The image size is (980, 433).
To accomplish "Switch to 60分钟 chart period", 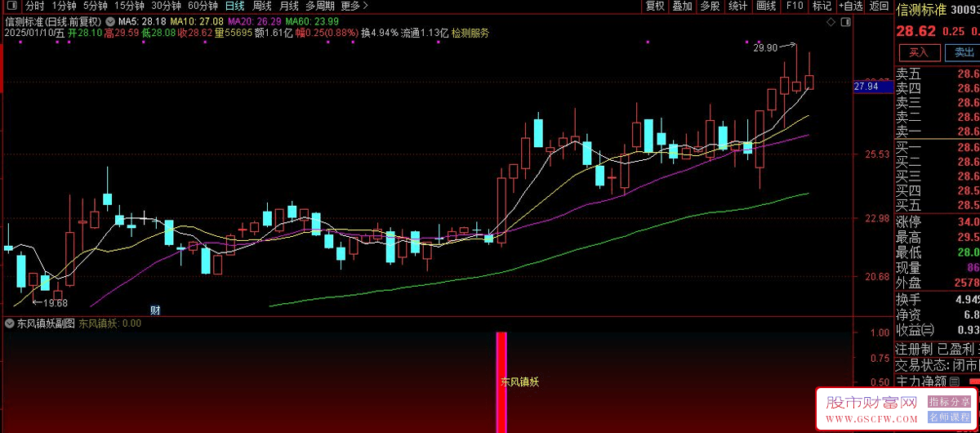I will point(203,6).
